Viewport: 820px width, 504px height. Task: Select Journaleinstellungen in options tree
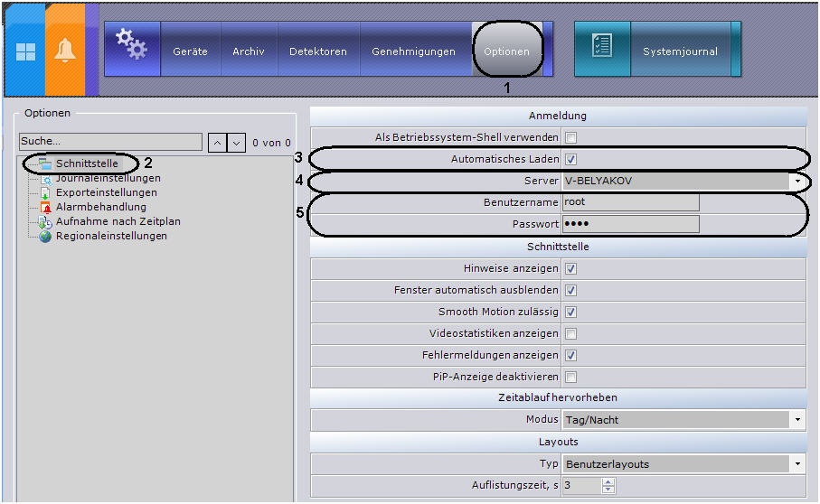pos(108,178)
